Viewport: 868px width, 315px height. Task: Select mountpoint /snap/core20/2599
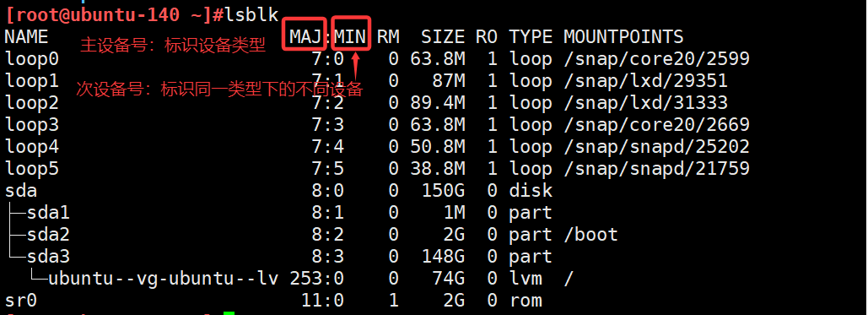pyautogui.click(x=656, y=58)
